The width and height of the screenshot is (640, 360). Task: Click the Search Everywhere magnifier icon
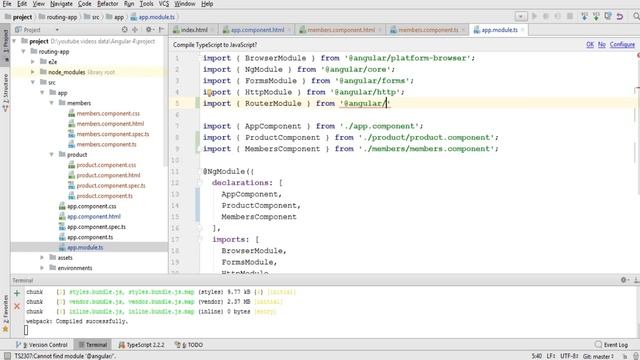pos(636,16)
